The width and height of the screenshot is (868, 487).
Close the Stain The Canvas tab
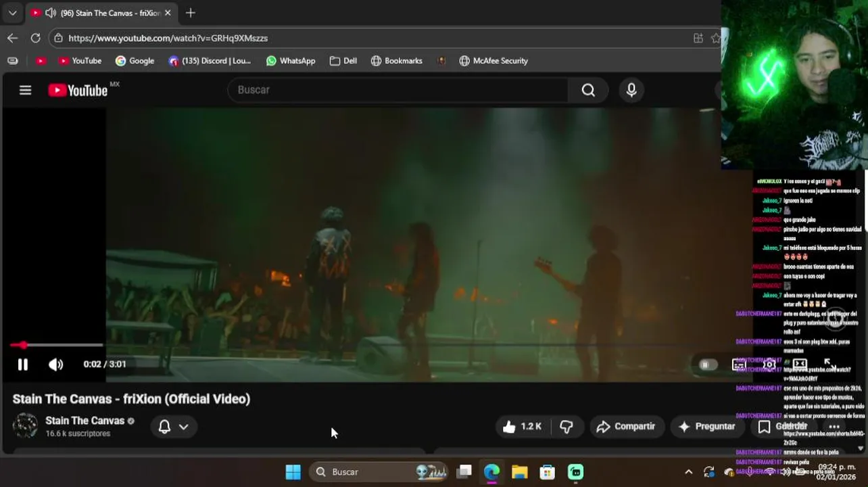tap(168, 13)
